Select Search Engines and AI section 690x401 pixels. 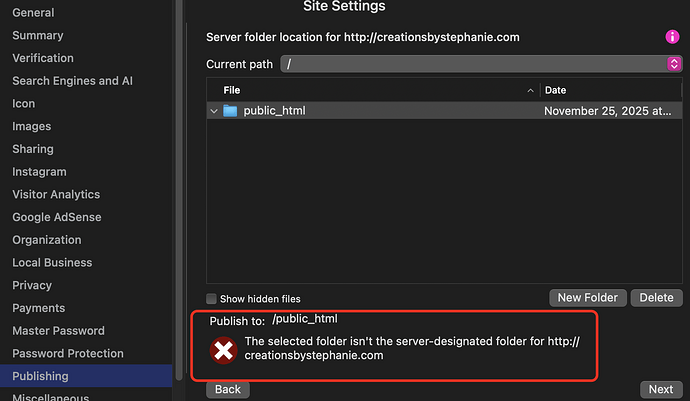click(x=72, y=81)
